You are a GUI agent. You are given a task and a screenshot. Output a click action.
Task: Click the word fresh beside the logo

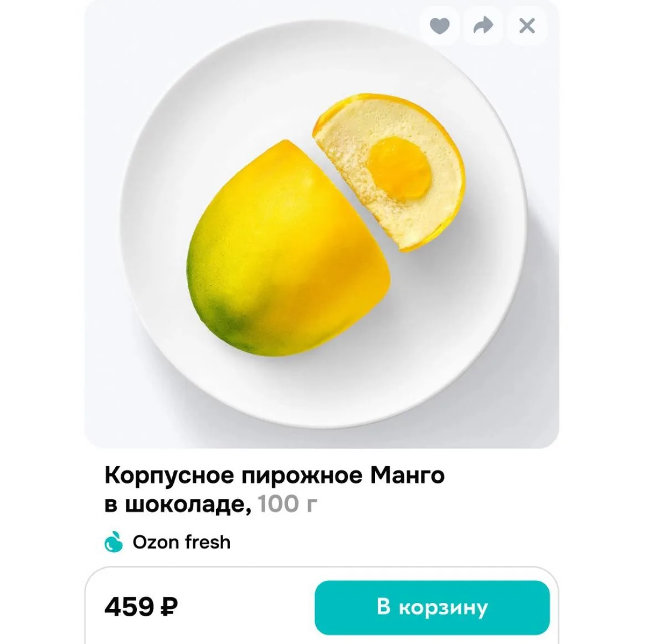[208, 542]
